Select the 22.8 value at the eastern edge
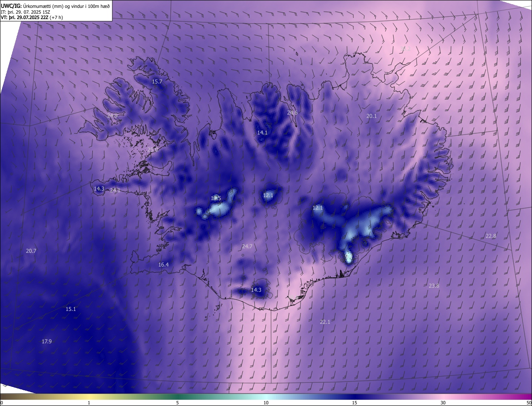532x406 pixels. tap(491, 236)
